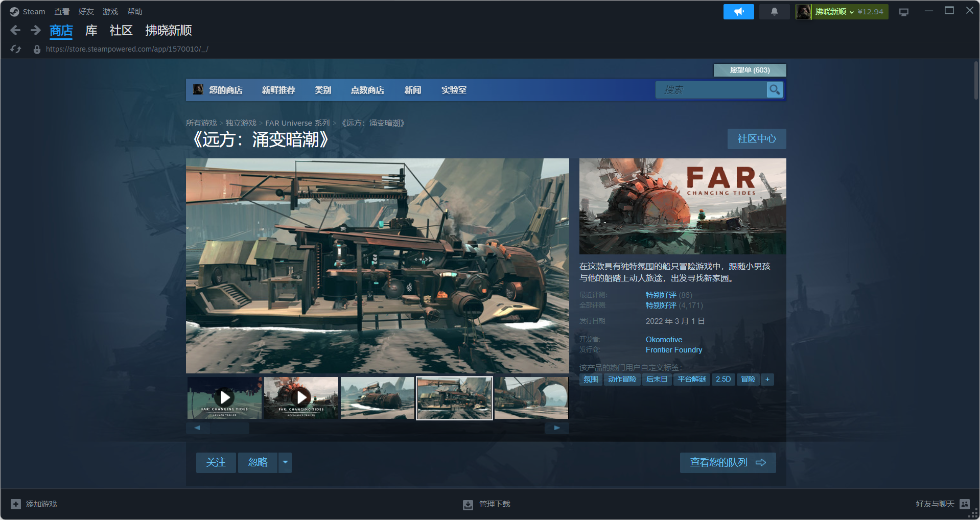
Task: Open the 查看 menu
Action: coord(62,11)
